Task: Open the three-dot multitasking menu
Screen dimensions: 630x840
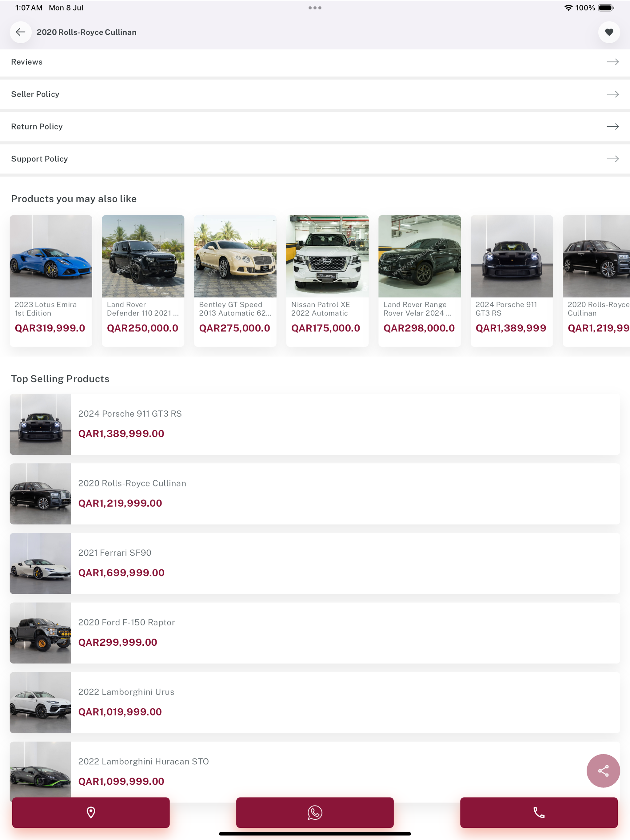Action: click(315, 8)
